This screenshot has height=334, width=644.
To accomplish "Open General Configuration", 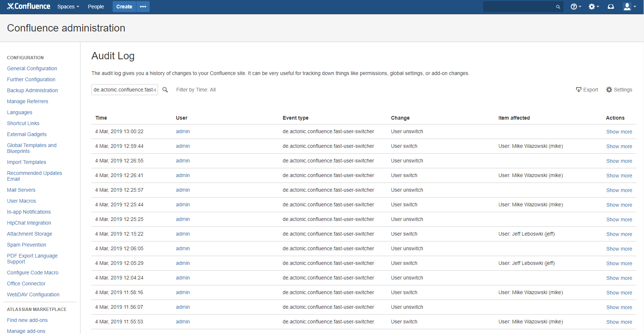I will [x=32, y=68].
